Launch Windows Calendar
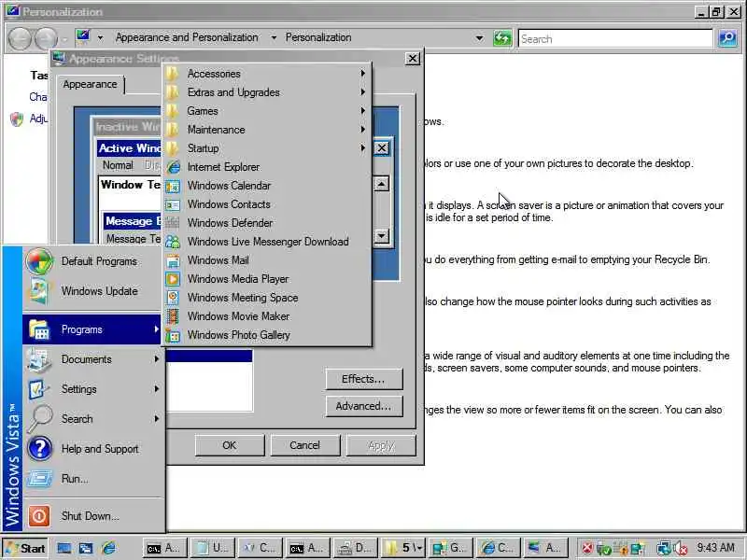 coord(267,185)
